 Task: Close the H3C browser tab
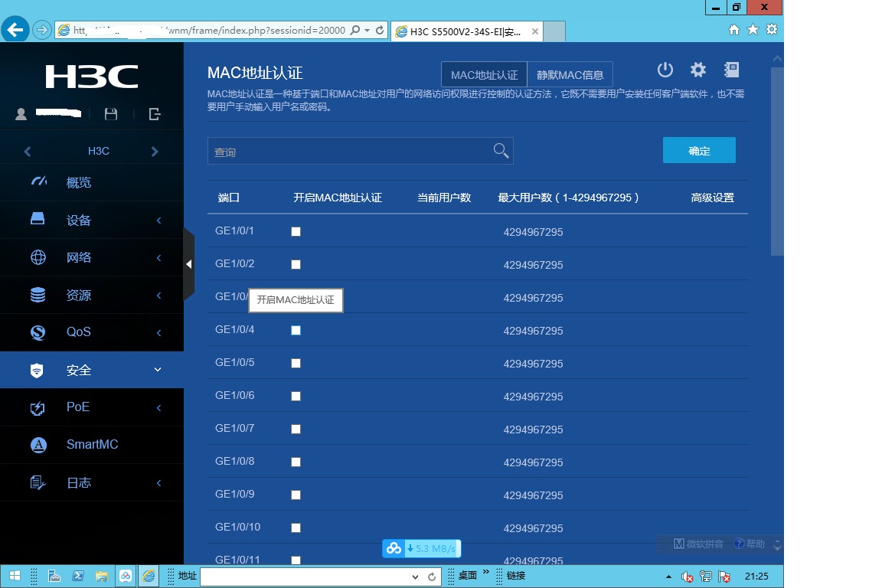(535, 31)
